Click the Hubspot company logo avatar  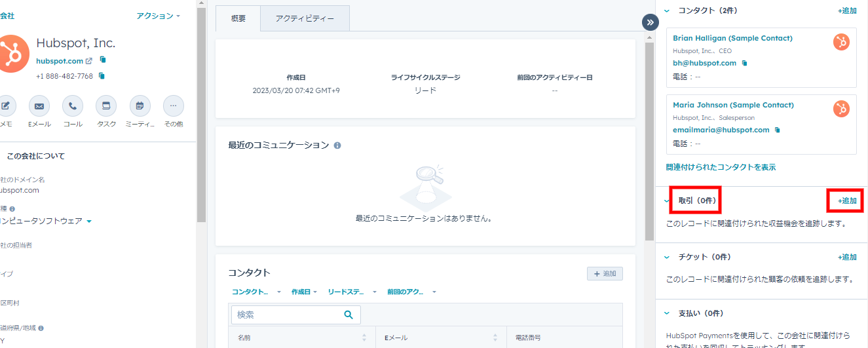[x=13, y=54]
